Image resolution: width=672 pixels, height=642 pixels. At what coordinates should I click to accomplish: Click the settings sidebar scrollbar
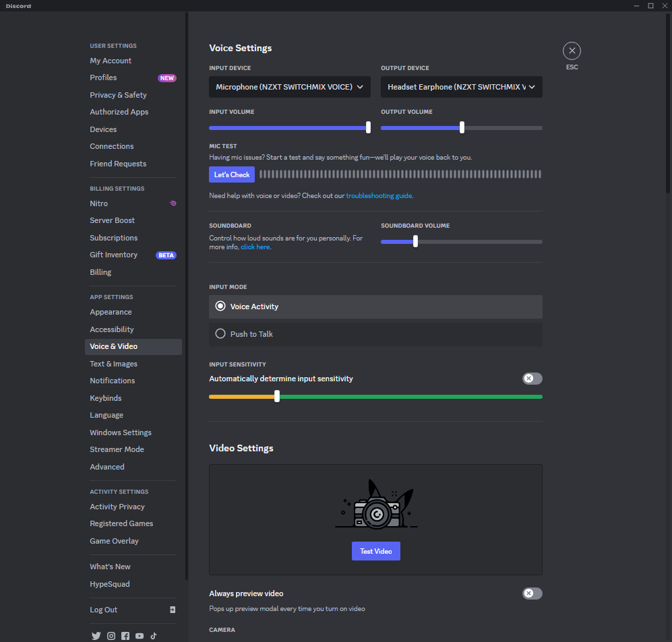[187, 296]
